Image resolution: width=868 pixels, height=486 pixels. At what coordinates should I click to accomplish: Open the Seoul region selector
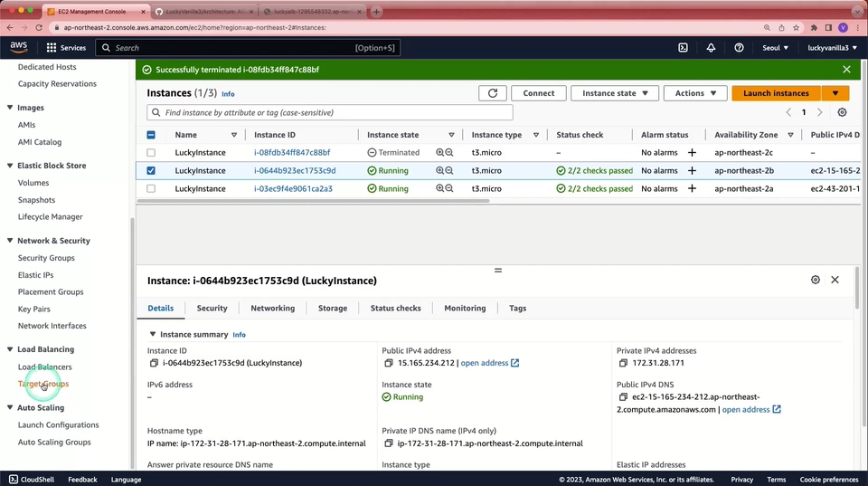pos(775,48)
